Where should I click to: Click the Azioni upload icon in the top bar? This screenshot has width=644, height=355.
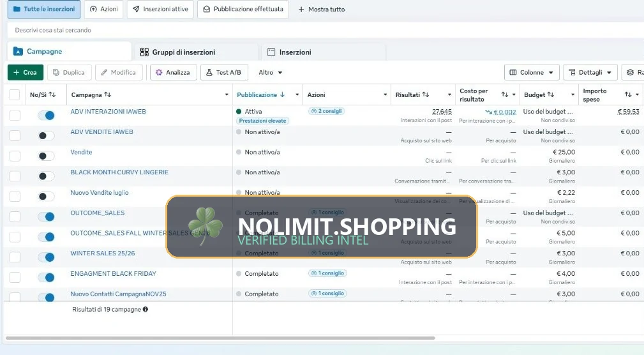tap(93, 9)
